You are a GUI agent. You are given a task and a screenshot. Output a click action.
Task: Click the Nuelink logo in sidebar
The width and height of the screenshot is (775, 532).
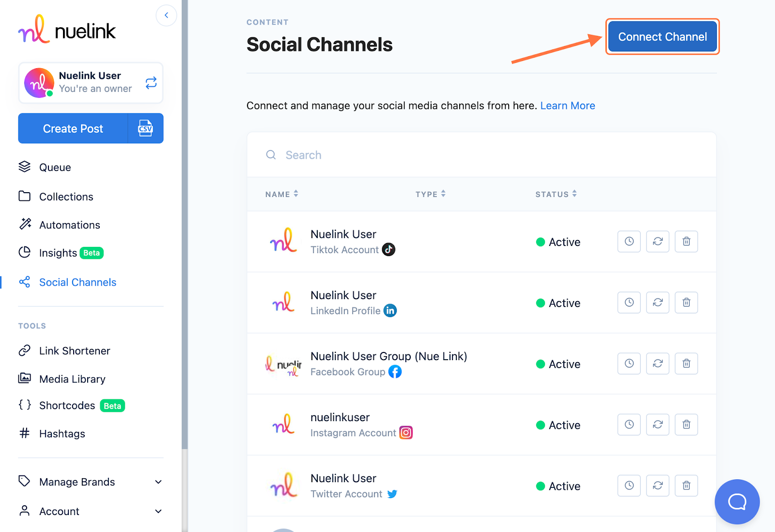click(67, 30)
